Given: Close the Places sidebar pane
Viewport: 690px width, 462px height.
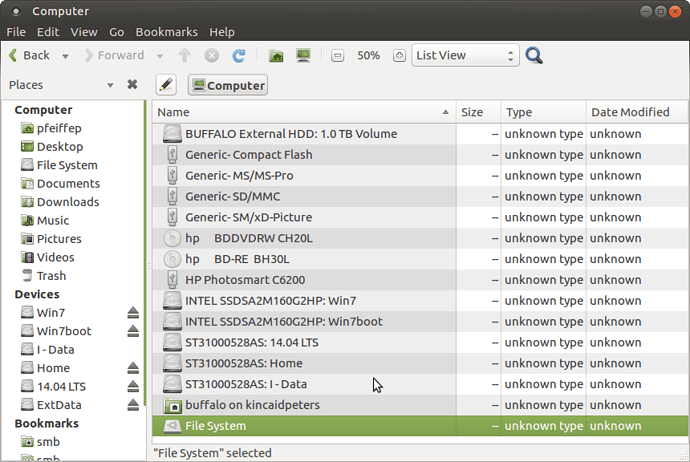Looking at the screenshot, I should pos(132,84).
